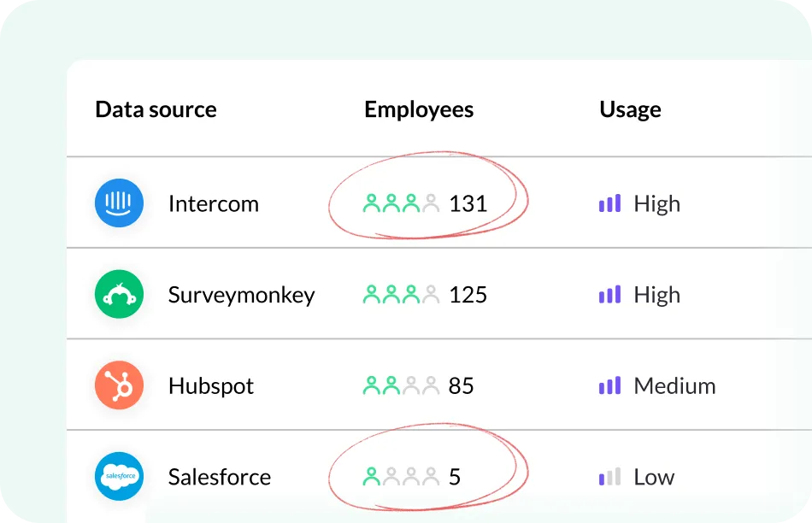Click the usage bars icon for Surveymonkey
This screenshot has height=523, width=812.
[609, 295]
